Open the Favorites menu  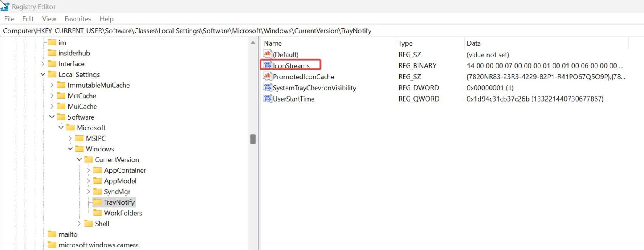pos(78,18)
